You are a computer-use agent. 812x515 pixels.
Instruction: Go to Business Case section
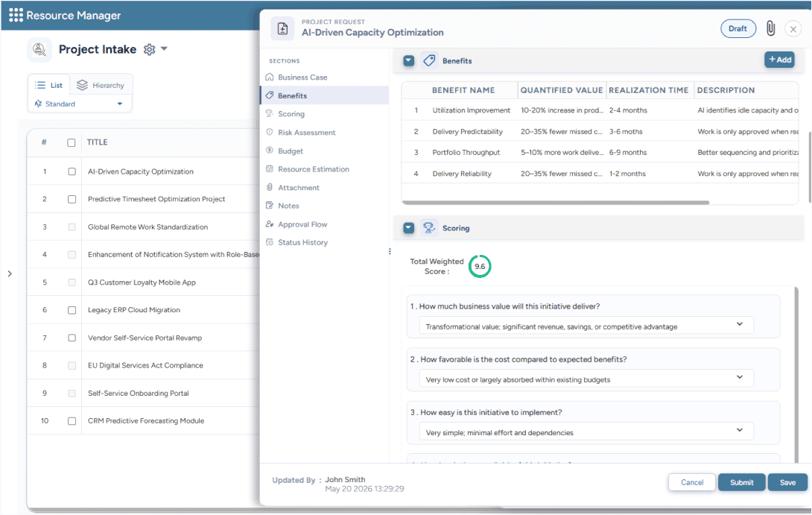click(302, 78)
